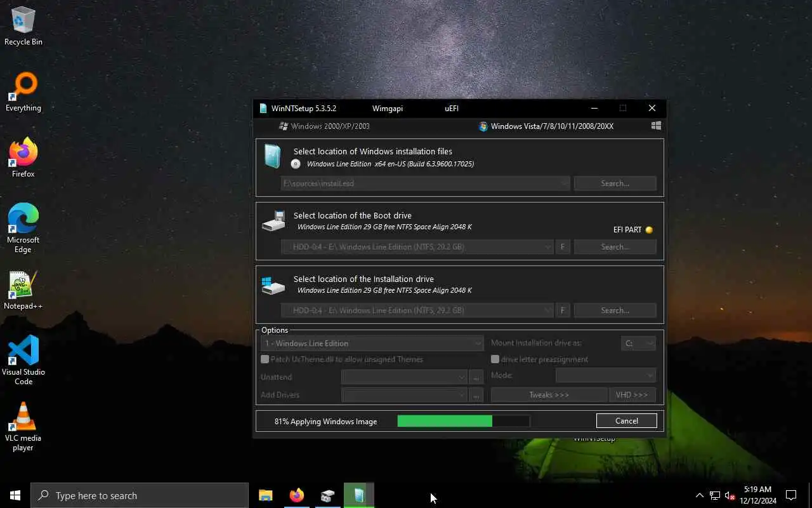The height and width of the screenshot is (508, 812).
Task: Open the notification center icon
Action: [x=791, y=495]
